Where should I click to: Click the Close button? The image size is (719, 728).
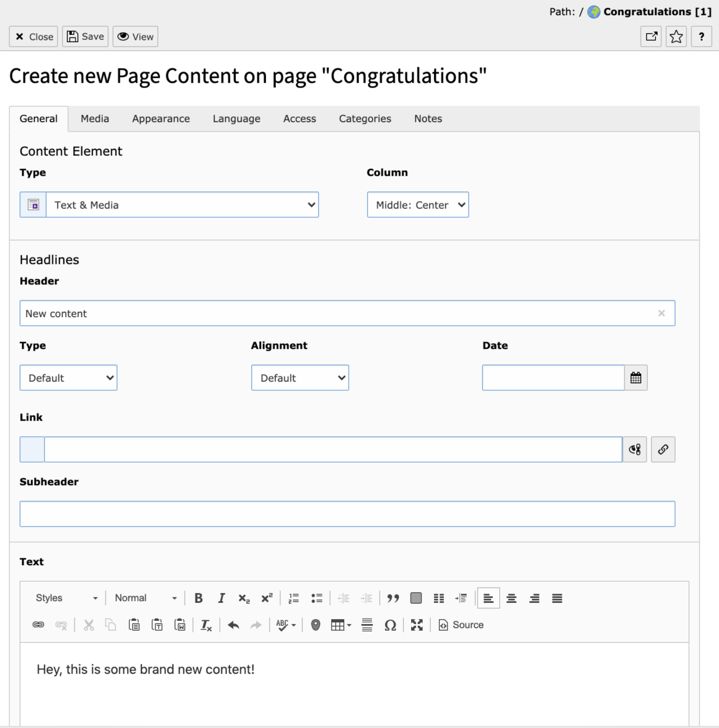coord(33,36)
